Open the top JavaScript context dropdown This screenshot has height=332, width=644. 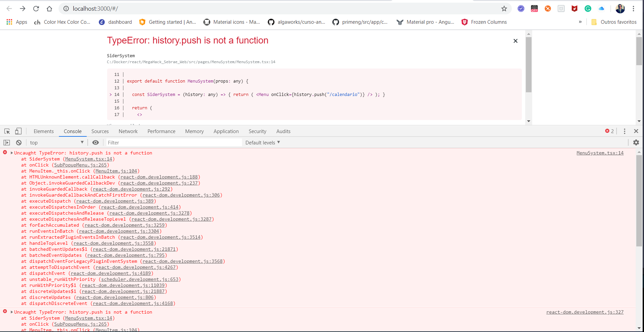tap(56, 142)
